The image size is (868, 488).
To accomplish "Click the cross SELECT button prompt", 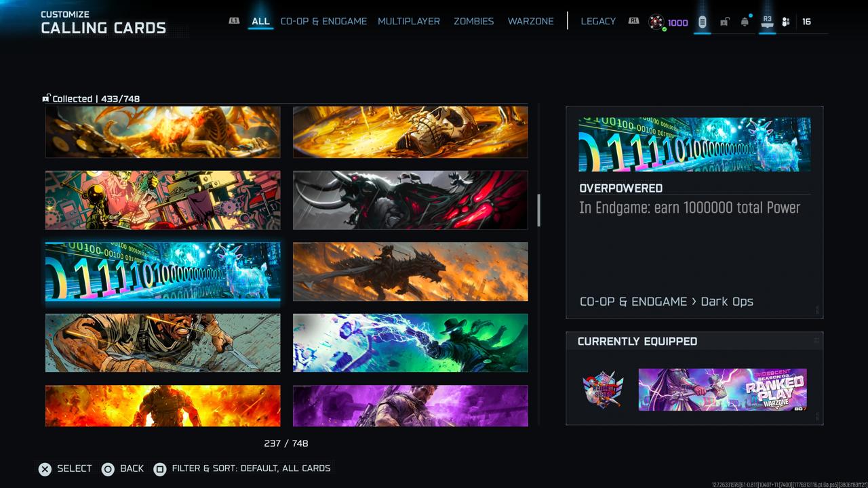I will click(x=65, y=468).
